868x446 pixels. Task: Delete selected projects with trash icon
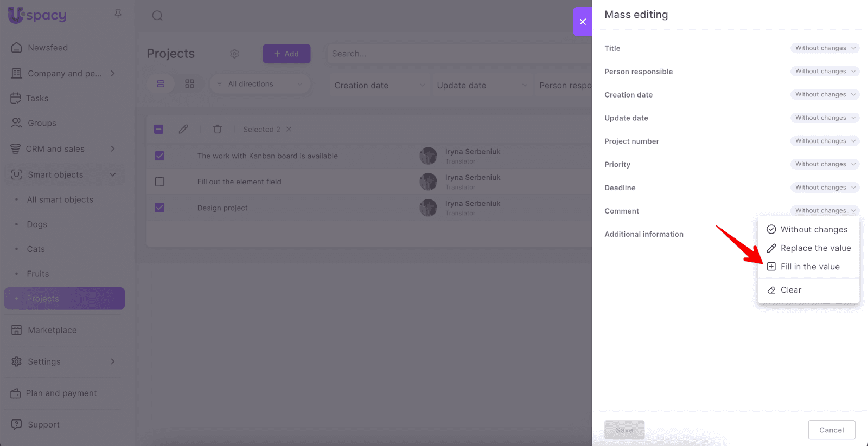click(x=218, y=129)
